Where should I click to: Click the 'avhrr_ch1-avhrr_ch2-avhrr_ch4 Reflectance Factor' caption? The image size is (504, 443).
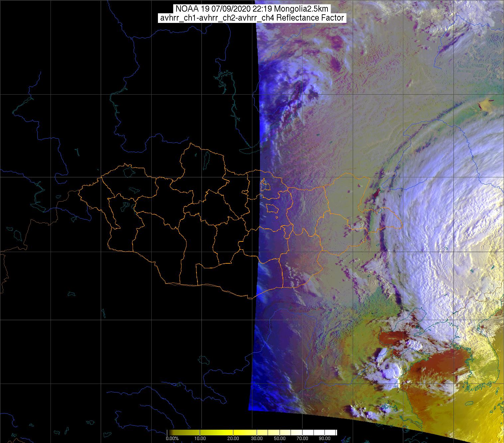click(252, 18)
